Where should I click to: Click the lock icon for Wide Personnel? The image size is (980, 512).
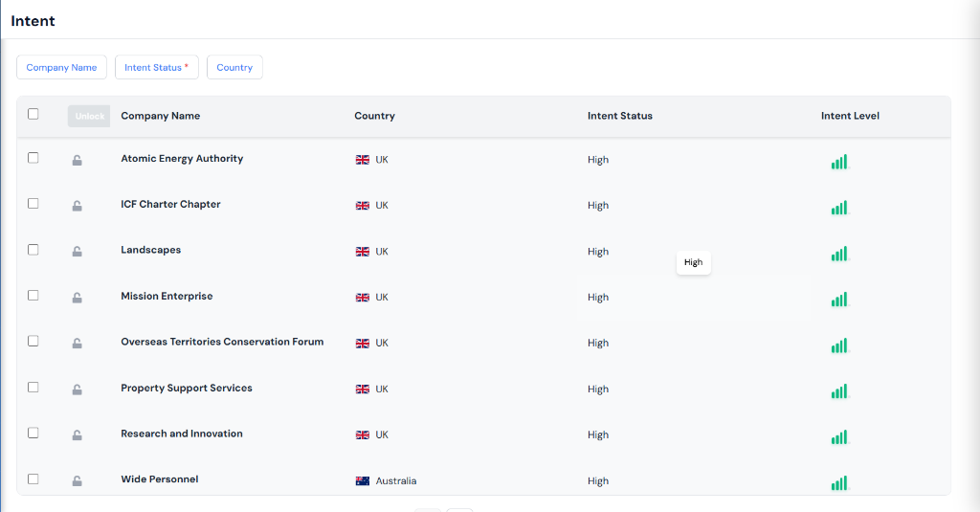pos(77,480)
